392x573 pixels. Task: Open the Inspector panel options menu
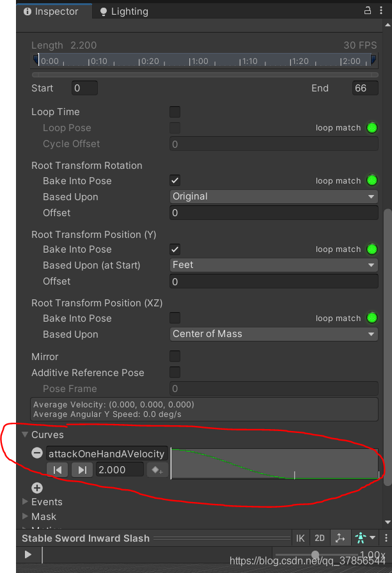tap(381, 11)
